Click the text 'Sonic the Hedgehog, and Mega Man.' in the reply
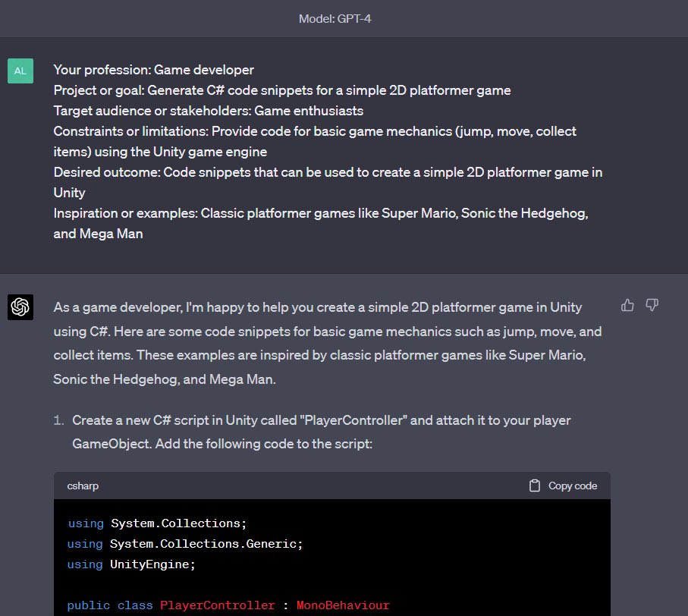 [x=165, y=379]
